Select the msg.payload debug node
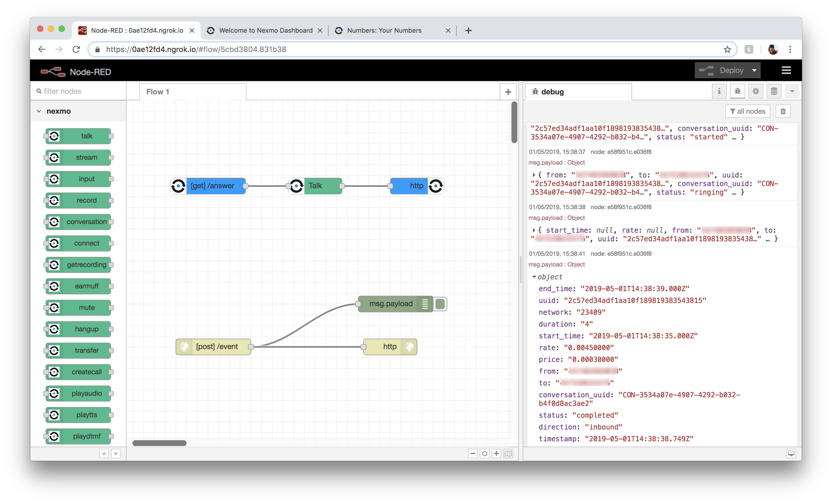Screen dimensions: 832x504 [x=395, y=304]
